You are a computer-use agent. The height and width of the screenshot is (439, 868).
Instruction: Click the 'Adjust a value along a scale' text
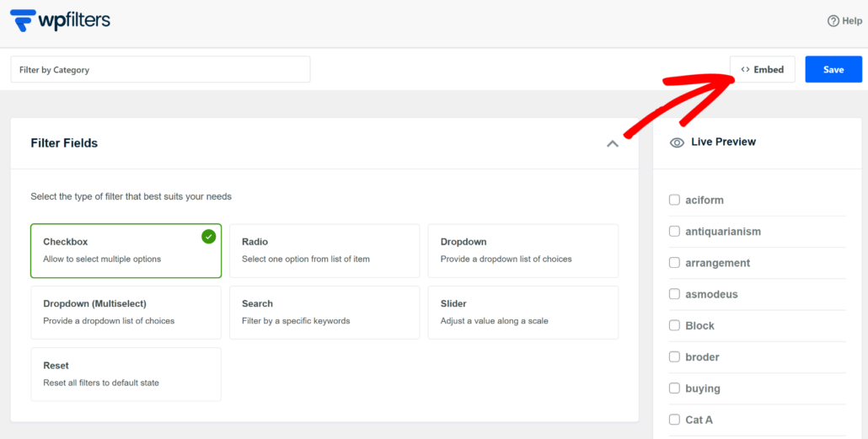(x=495, y=321)
